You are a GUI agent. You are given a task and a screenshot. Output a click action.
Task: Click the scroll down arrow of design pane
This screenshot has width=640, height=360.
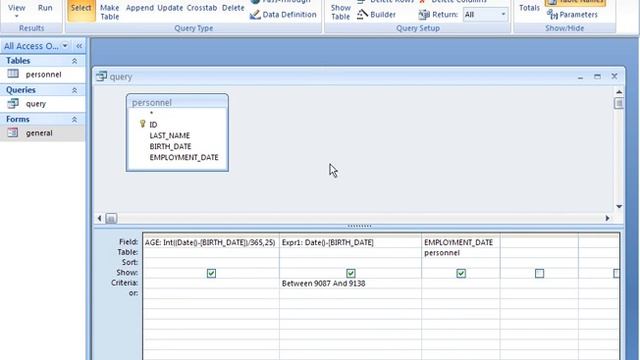tap(619, 207)
